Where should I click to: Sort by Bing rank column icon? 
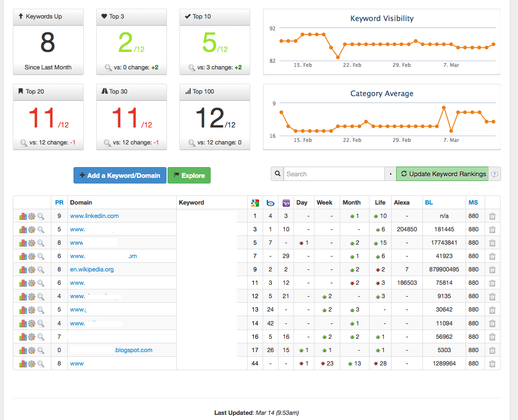click(270, 203)
